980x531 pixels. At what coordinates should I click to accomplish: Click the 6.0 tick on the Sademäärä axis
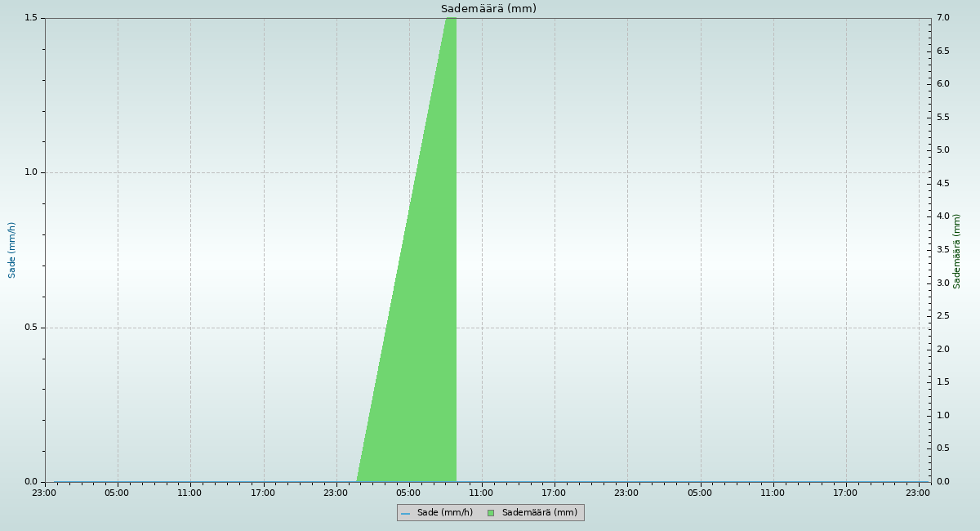click(942, 84)
